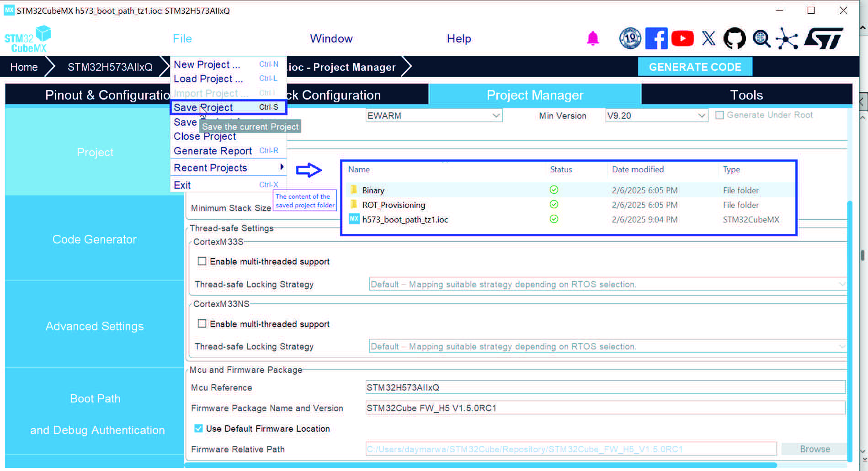Click the green status check for Binary

click(x=554, y=190)
